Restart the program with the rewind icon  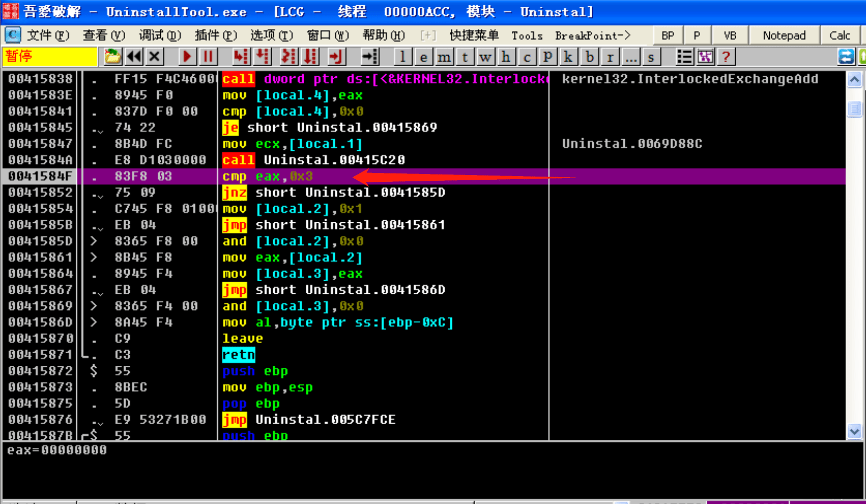134,56
